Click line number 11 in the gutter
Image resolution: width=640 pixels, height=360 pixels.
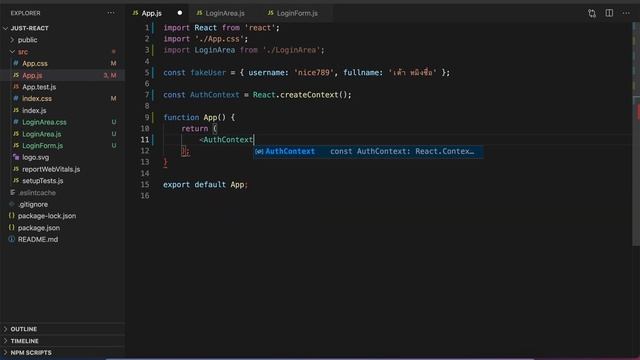(145, 140)
